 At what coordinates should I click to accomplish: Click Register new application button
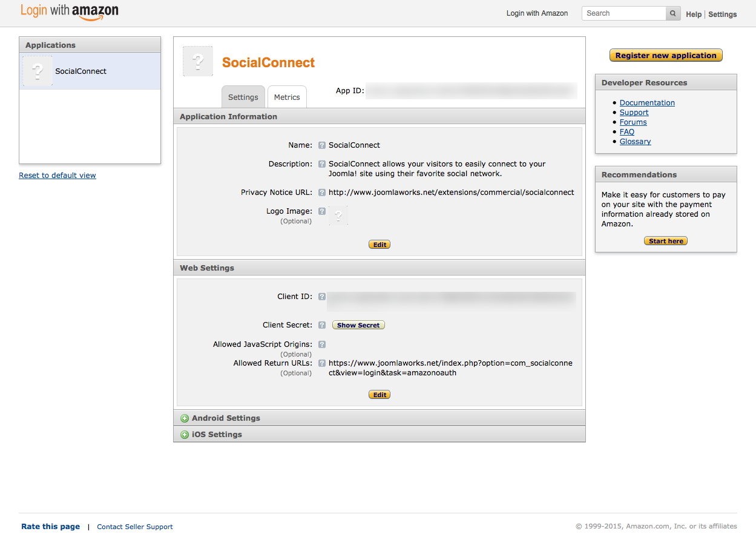(666, 56)
